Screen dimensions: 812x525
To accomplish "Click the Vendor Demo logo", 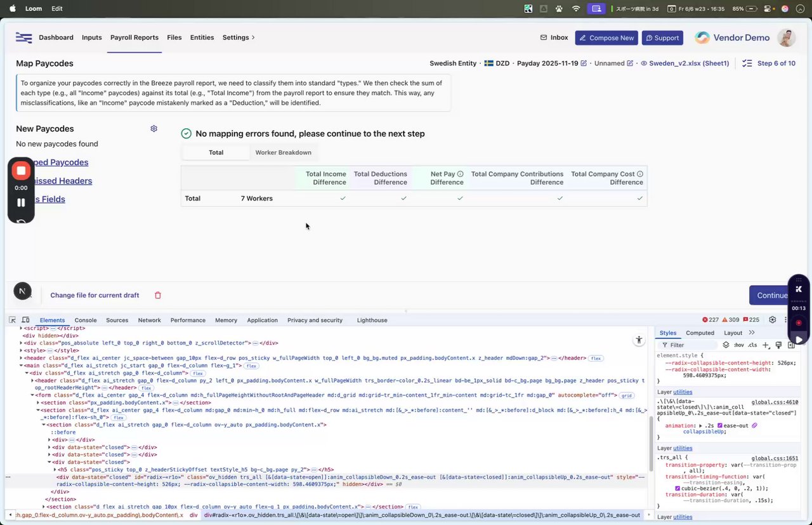I will 732,37.
